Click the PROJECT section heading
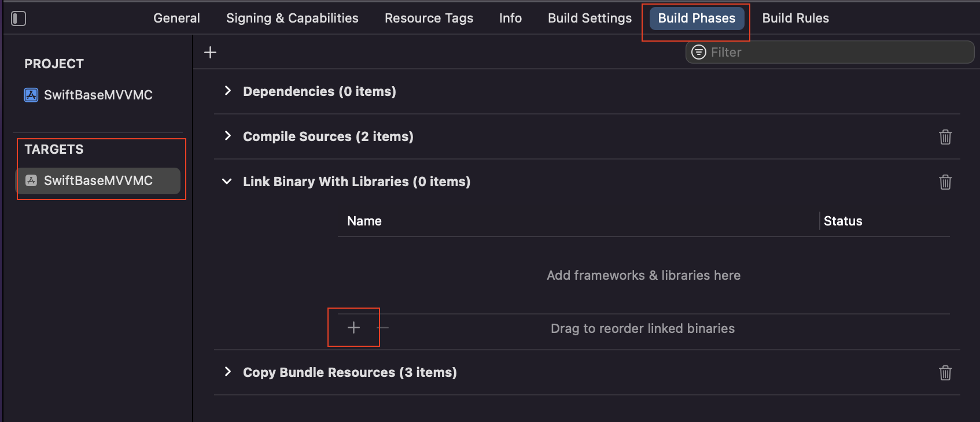The width and height of the screenshot is (980, 422). [54, 64]
